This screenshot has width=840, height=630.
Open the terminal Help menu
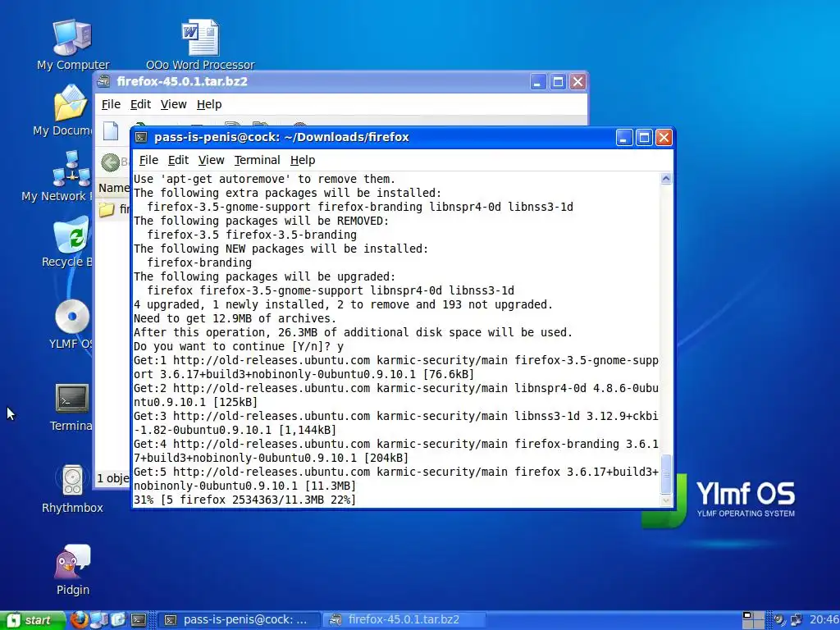(x=303, y=160)
